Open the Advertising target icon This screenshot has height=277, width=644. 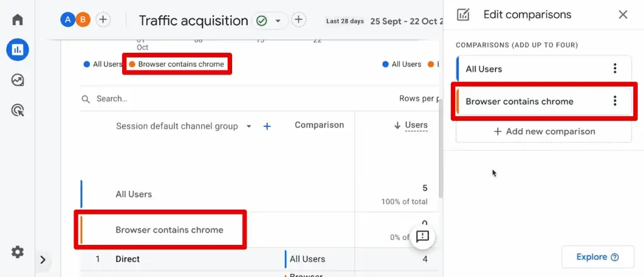click(x=18, y=111)
